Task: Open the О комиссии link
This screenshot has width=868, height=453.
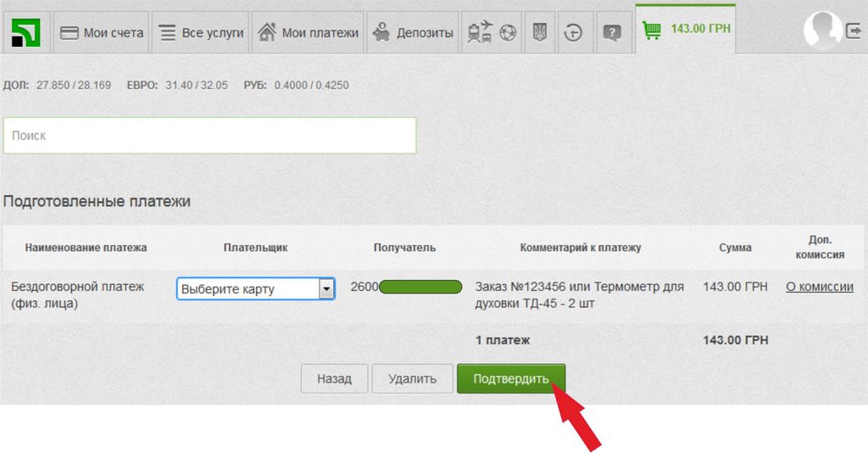Action: (820, 287)
